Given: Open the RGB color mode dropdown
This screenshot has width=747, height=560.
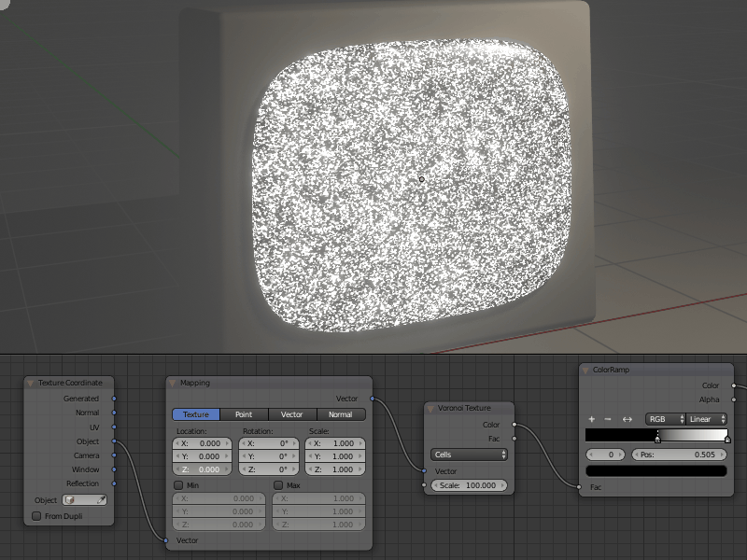Looking at the screenshot, I should click(x=665, y=419).
